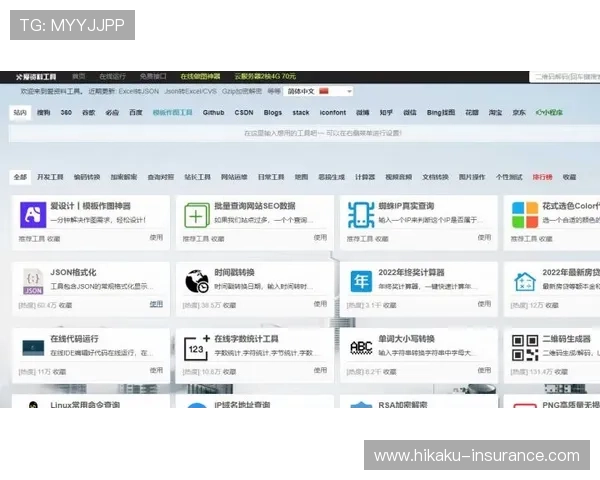Open 在线运行 in the top navigation
600x480 pixels.
pyautogui.click(x=112, y=77)
